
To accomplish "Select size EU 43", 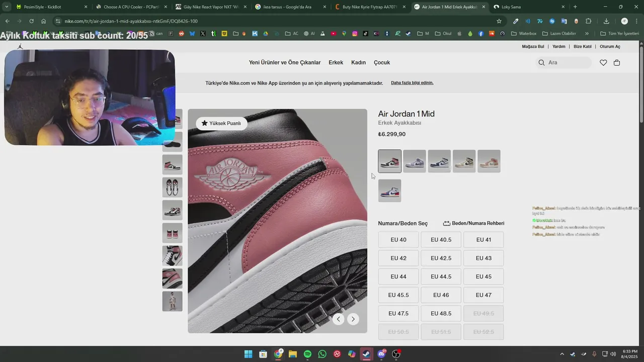I will [x=484, y=258].
